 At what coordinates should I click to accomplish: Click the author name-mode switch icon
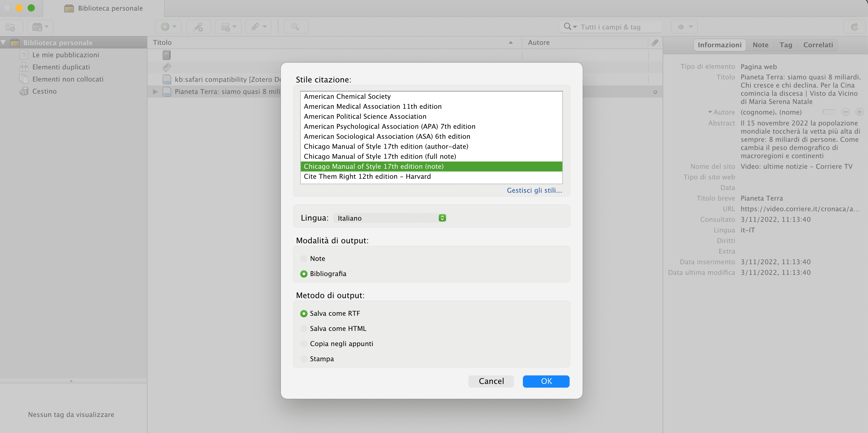pos(829,112)
